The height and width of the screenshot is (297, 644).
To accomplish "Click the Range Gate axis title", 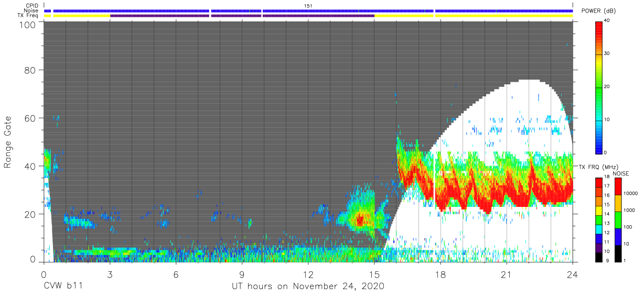I will [8, 142].
